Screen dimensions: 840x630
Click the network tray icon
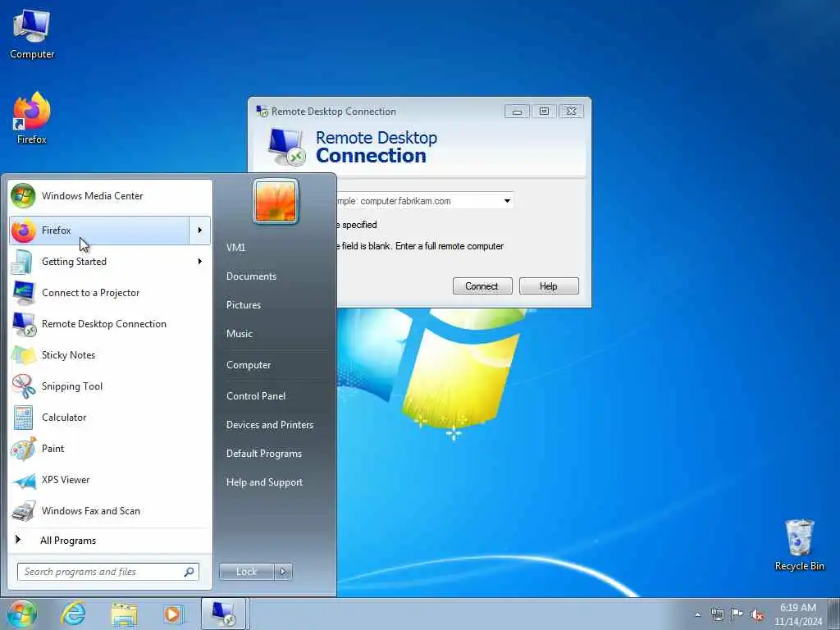pos(717,614)
